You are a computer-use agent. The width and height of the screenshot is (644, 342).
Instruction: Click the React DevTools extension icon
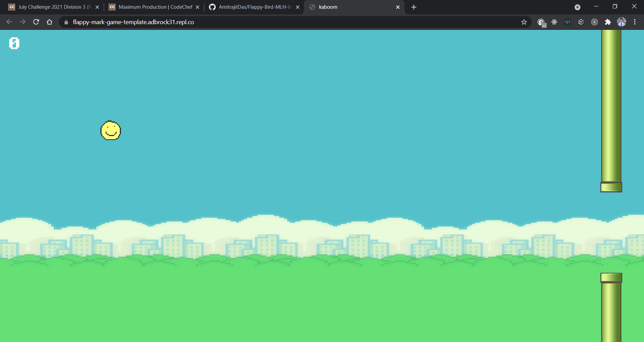coord(554,22)
